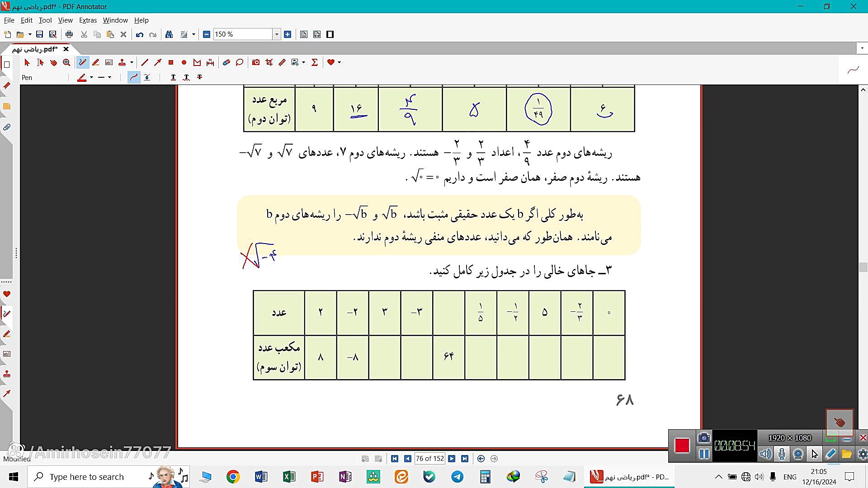Select the Lasso tool
This screenshot has width=868, height=488.
[240, 62]
